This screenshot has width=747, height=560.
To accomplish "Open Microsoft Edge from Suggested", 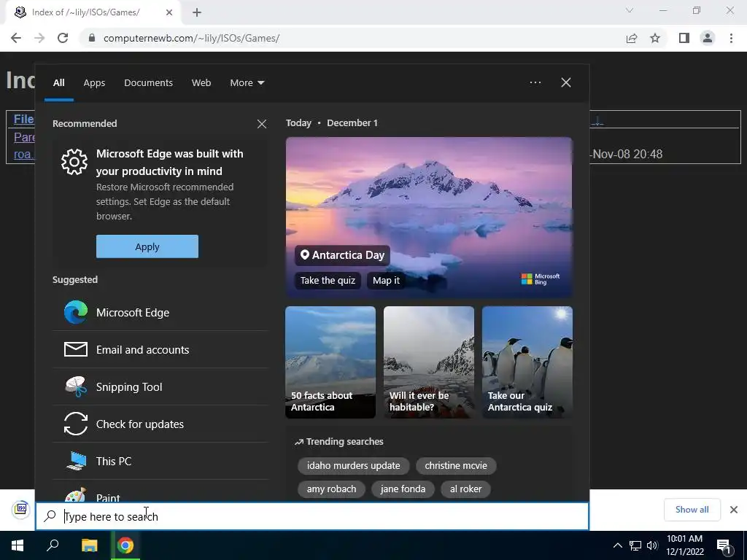I will [x=160, y=312].
